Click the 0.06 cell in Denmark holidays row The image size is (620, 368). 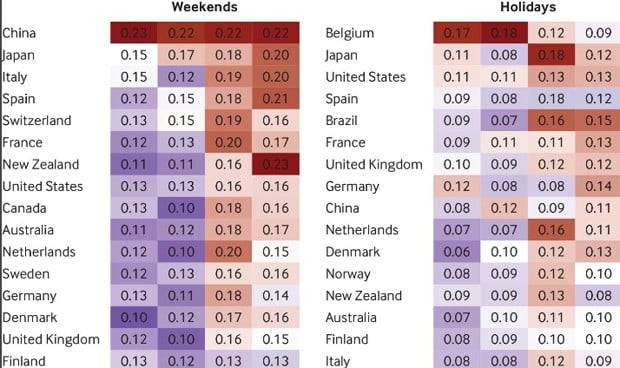[x=457, y=252]
